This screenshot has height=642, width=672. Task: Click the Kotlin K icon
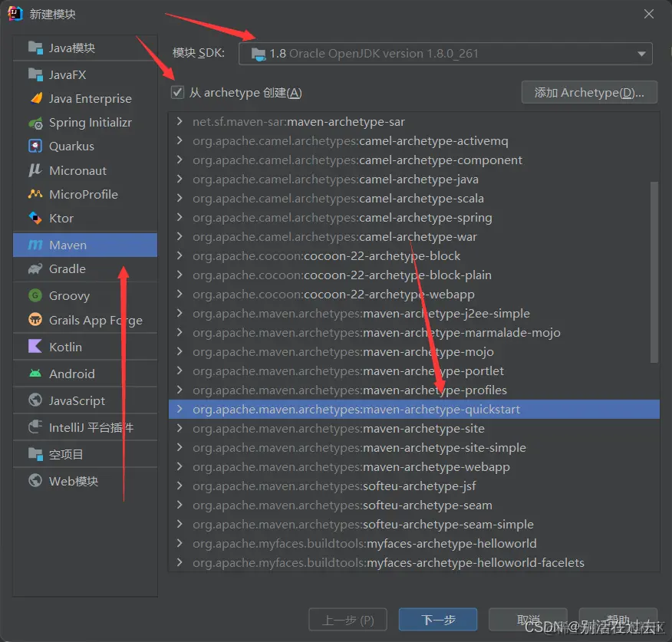coord(35,346)
